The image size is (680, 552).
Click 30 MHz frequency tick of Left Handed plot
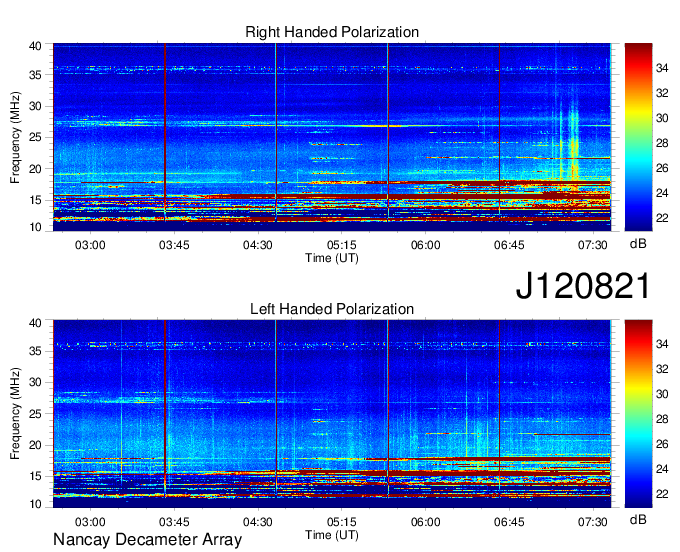[35, 382]
